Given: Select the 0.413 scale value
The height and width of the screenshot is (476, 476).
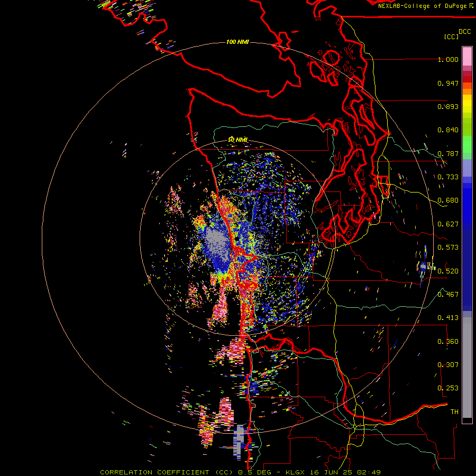Looking at the screenshot, I should point(448,318).
